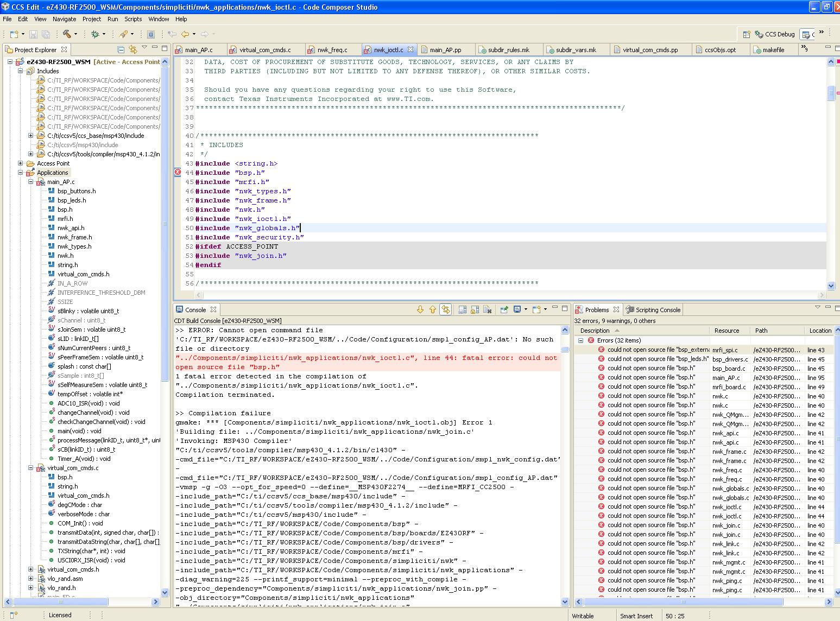Toggle Link with Editor in Project Explorer
Viewport: 840px width, 621px height.
pyautogui.click(x=133, y=49)
